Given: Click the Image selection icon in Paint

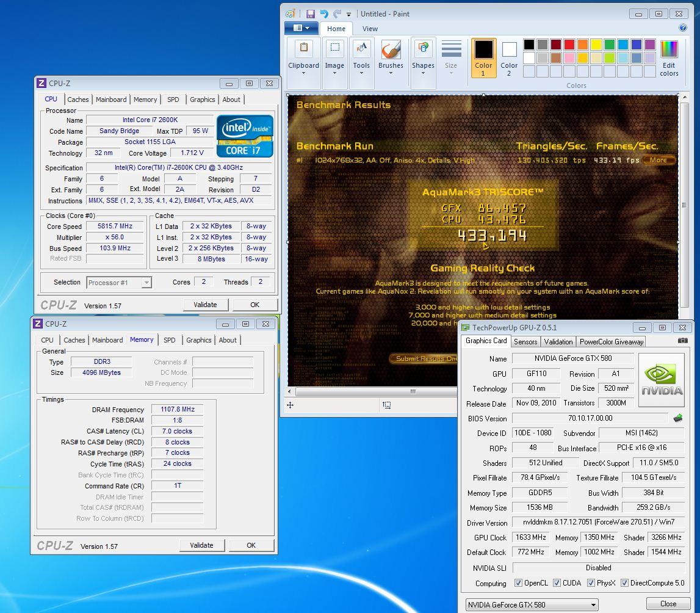Looking at the screenshot, I should click(x=334, y=48).
